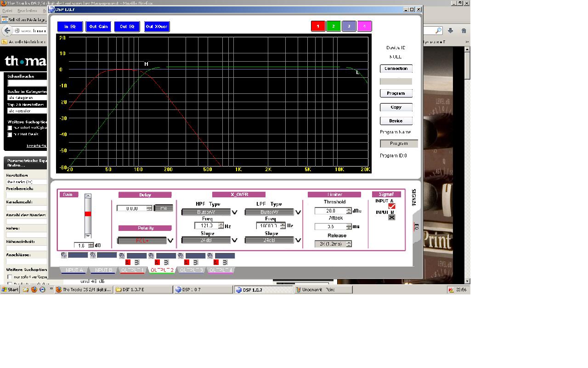Toggle the INPUT A signal checkbox

392,206
